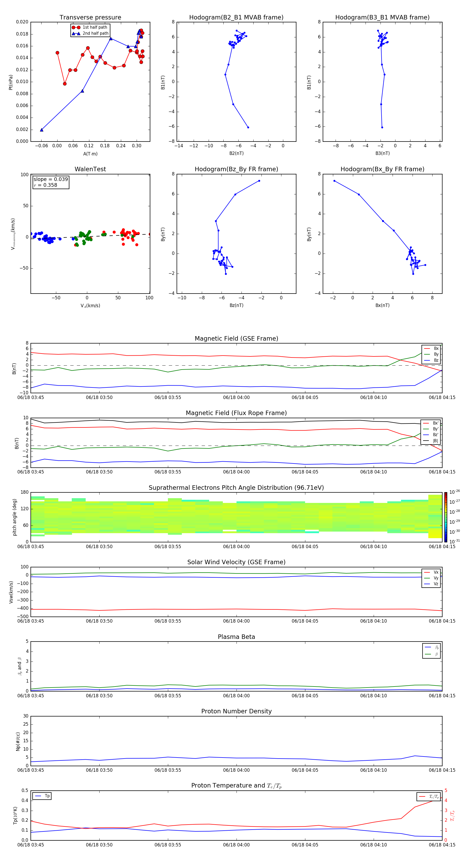The height and width of the screenshot is (868, 473).
Task: Select the Bx entry in the GSE magnetic field legend
Action: (431, 349)
